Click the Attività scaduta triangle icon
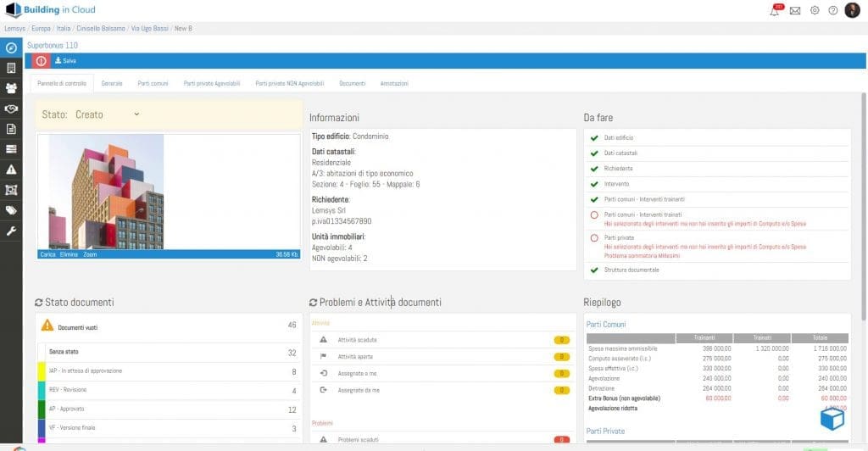Image resolution: width=868 pixels, height=451 pixels. [323, 340]
